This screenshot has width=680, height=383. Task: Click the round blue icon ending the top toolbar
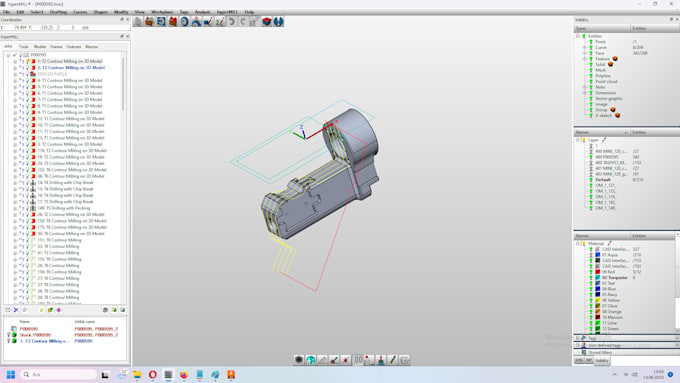[x=278, y=22]
